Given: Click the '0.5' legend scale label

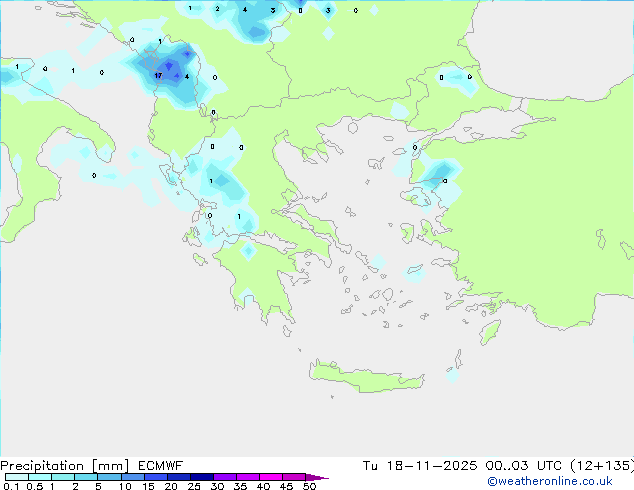Looking at the screenshot, I should [35, 486].
